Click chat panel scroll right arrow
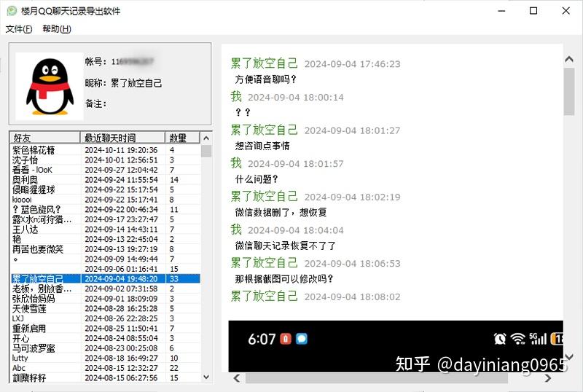583x392 pixels. click(548, 378)
